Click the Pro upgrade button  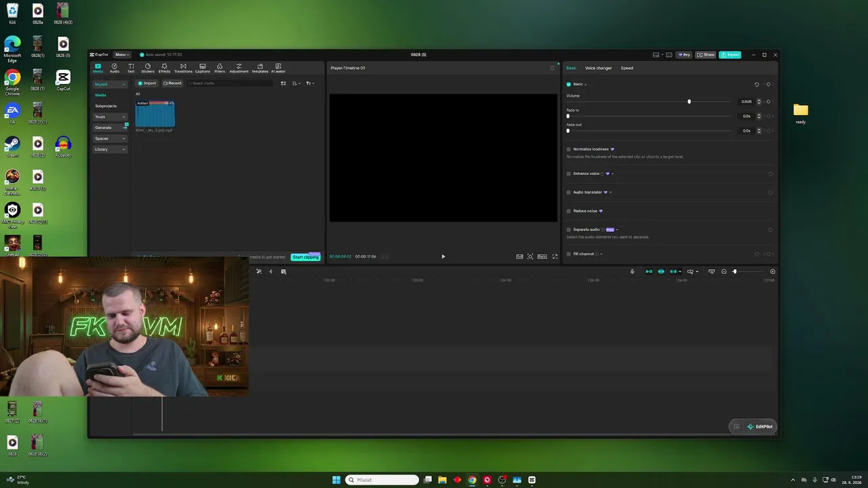pos(684,55)
